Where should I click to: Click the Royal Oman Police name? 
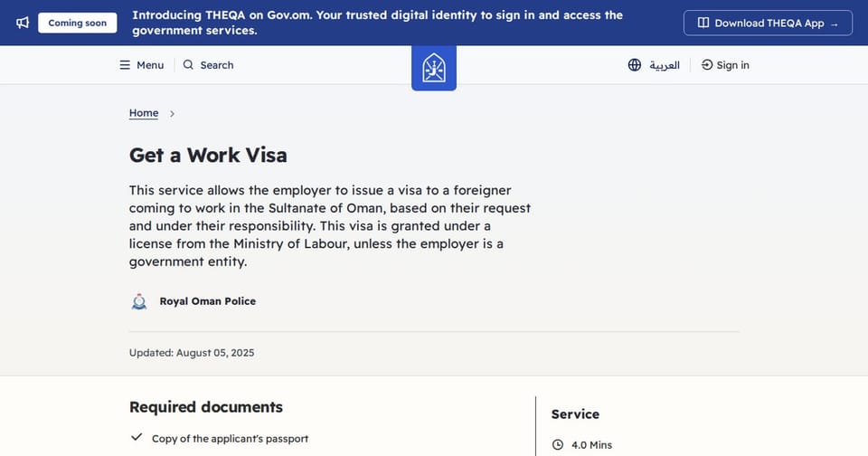[x=208, y=301]
